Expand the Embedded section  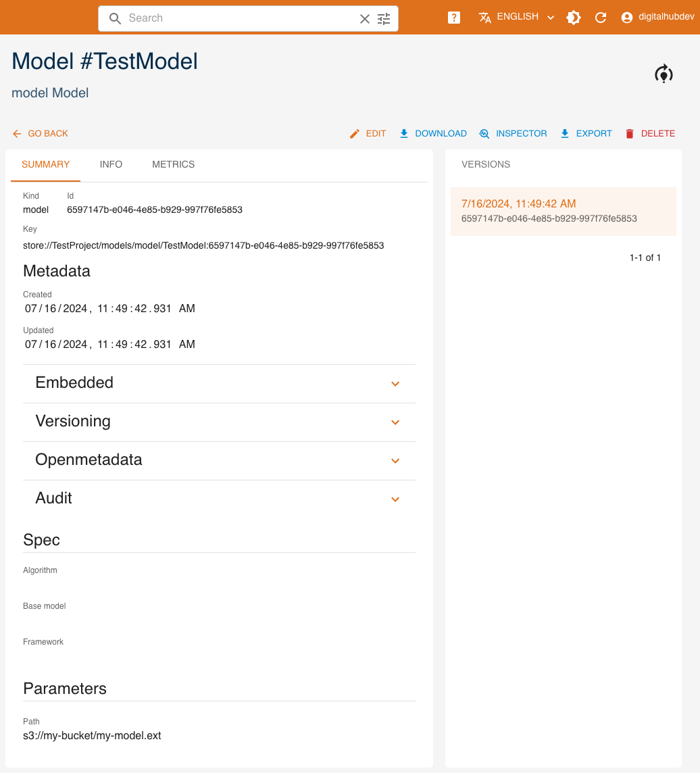point(395,384)
